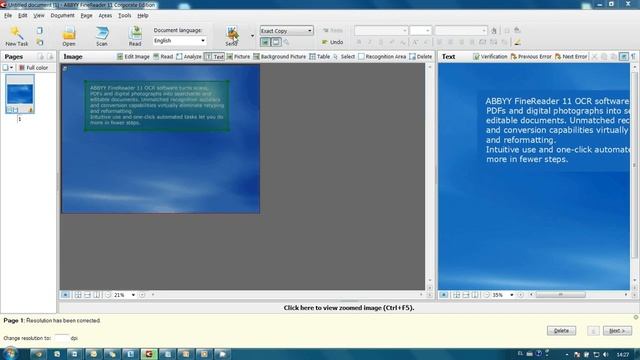Click the pilcrow icon in Text pane toolbar
The image size is (640, 360).
coord(633,57)
